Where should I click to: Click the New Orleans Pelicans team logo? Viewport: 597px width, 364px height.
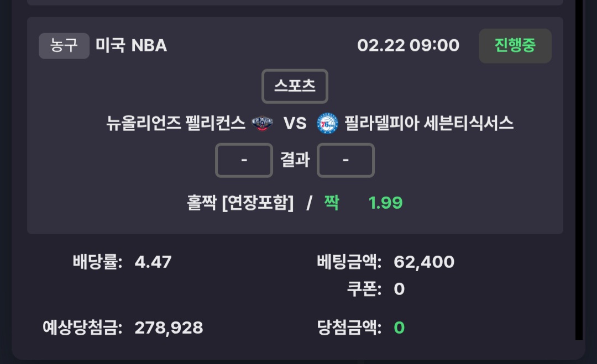tap(263, 124)
